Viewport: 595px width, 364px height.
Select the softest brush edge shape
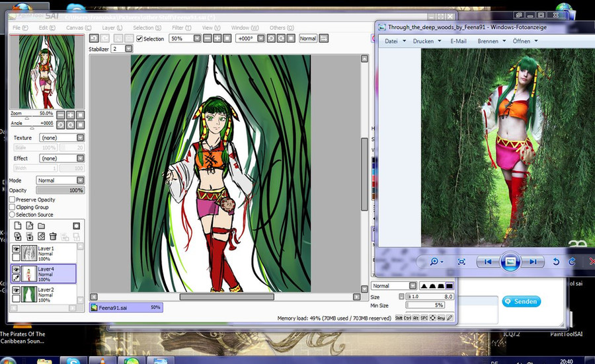click(424, 285)
